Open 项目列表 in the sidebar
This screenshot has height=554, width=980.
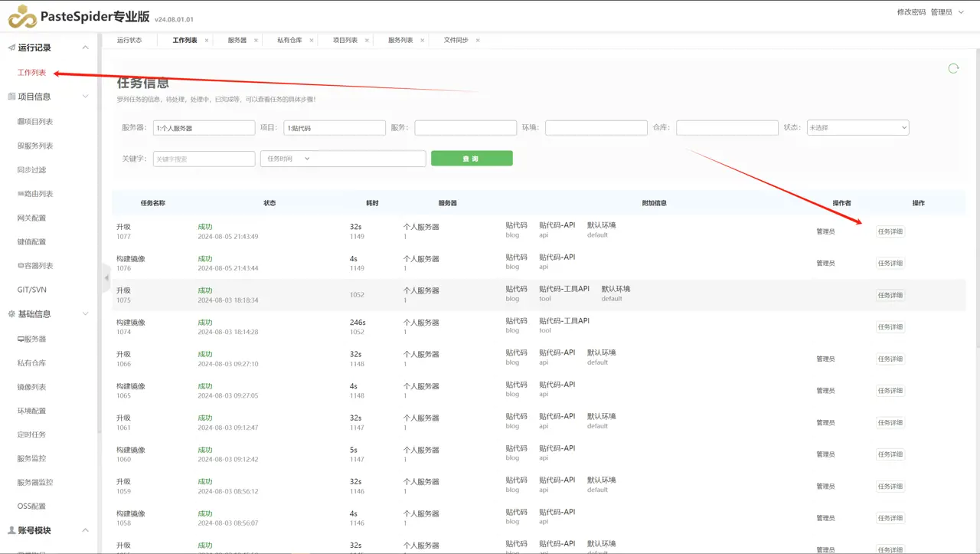click(35, 122)
